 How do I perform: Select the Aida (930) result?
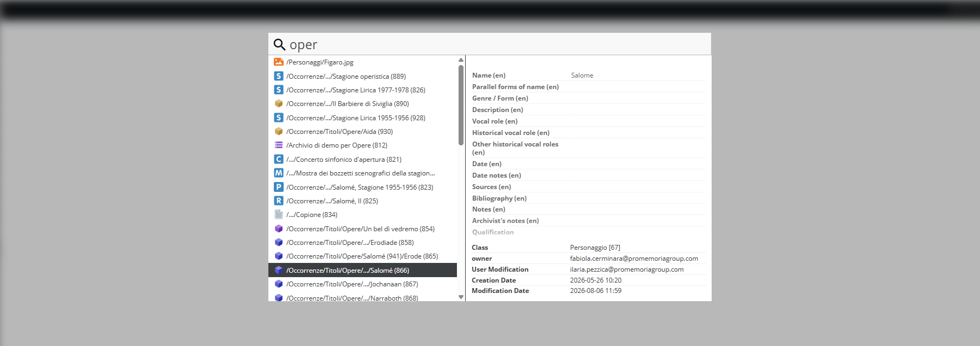363,131
